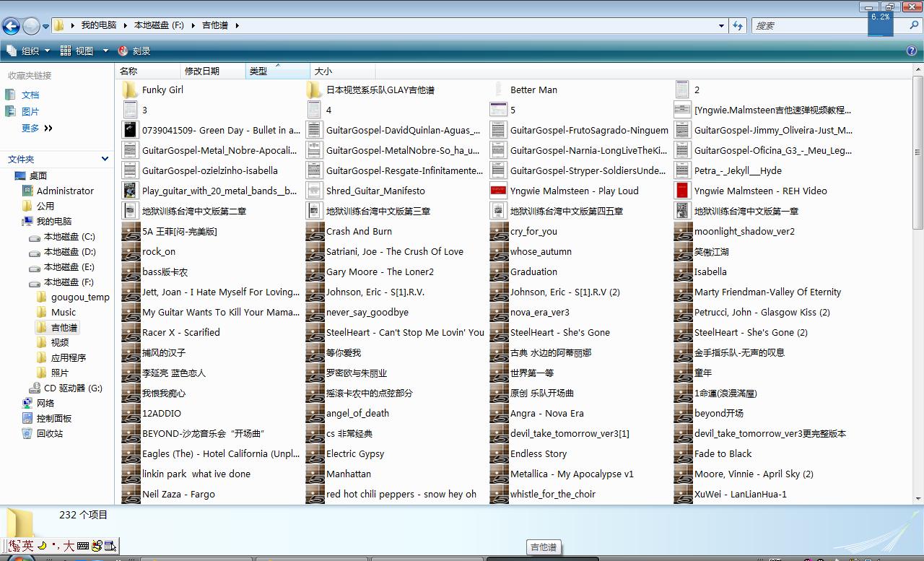Select the Green Day Bullet file icon

[x=130, y=130]
